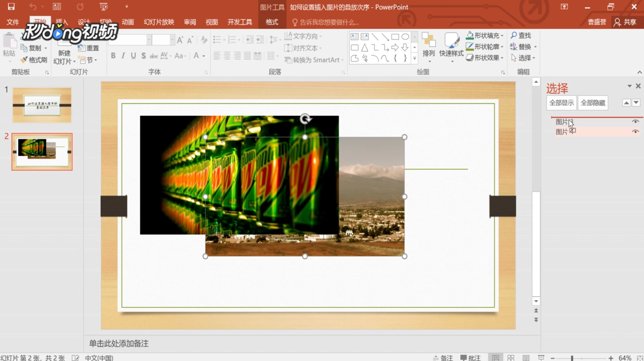Screen dimensions: 644x361
Task: Click the Paste (粘贴) button
Action: 9,48
